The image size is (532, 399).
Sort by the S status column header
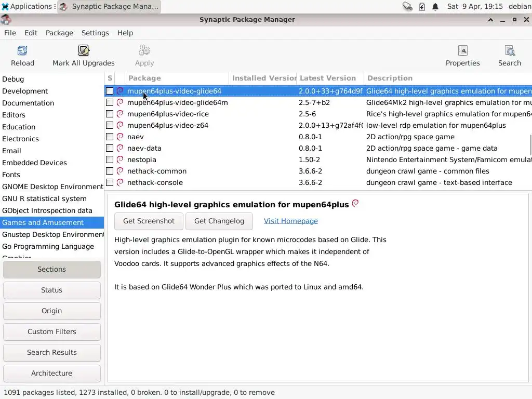pyautogui.click(x=110, y=78)
